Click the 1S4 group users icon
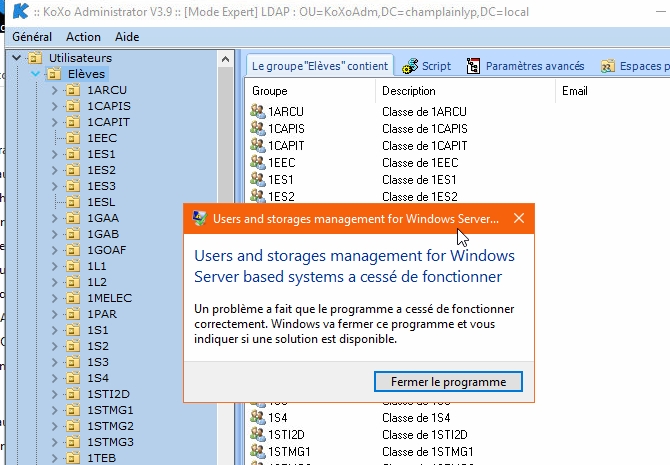This screenshot has height=465, width=670. [x=258, y=417]
